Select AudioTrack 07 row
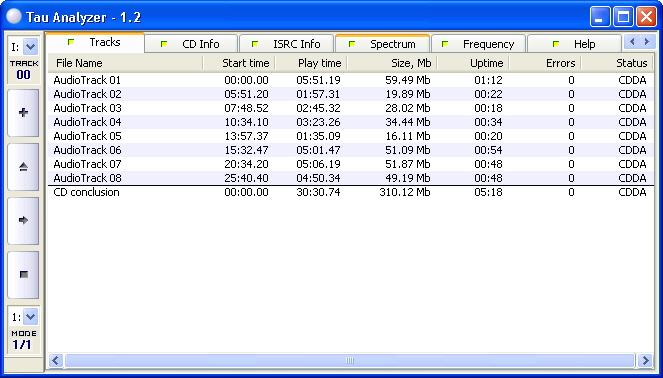The image size is (663, 378). pyautogui.click(x=351, y=164)
